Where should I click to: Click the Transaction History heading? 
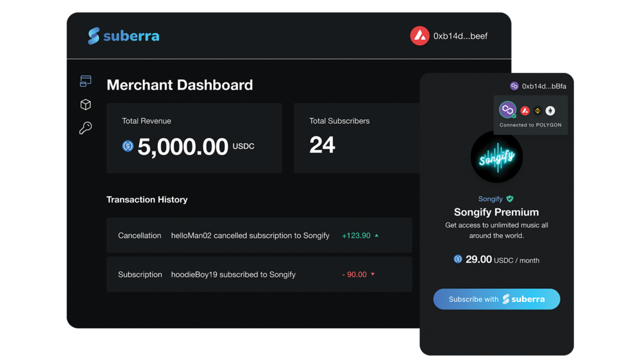click(x=147, y=199)
